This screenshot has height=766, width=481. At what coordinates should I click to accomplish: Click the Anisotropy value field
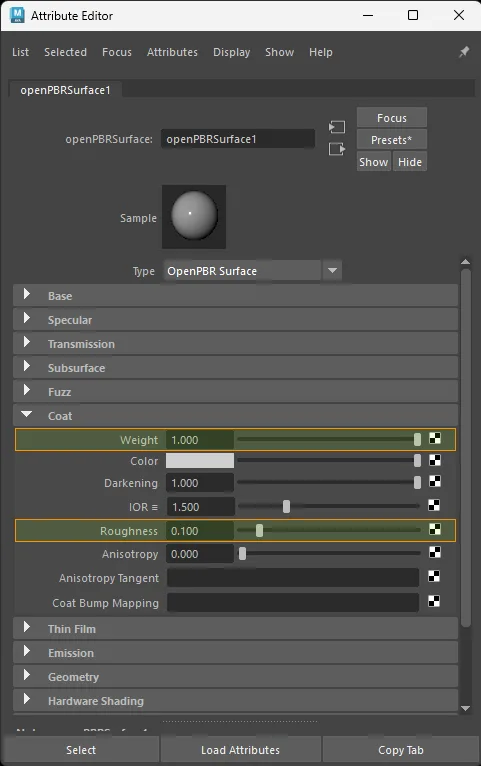[x=200, y=554]
